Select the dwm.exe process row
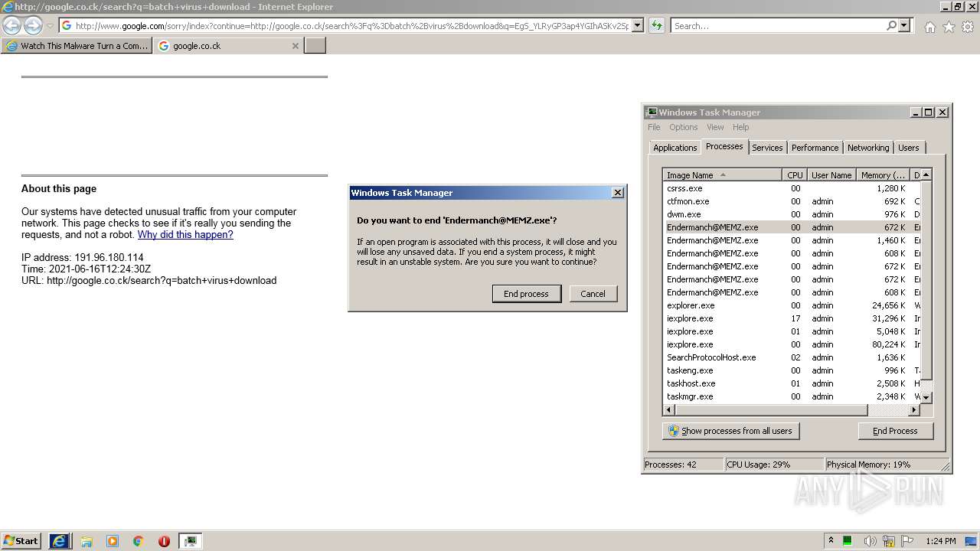 click(x=791, y=214)
